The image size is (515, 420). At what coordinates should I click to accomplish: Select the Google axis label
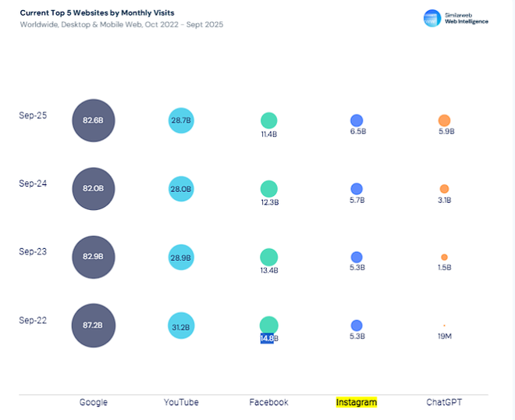coord(94,402)
